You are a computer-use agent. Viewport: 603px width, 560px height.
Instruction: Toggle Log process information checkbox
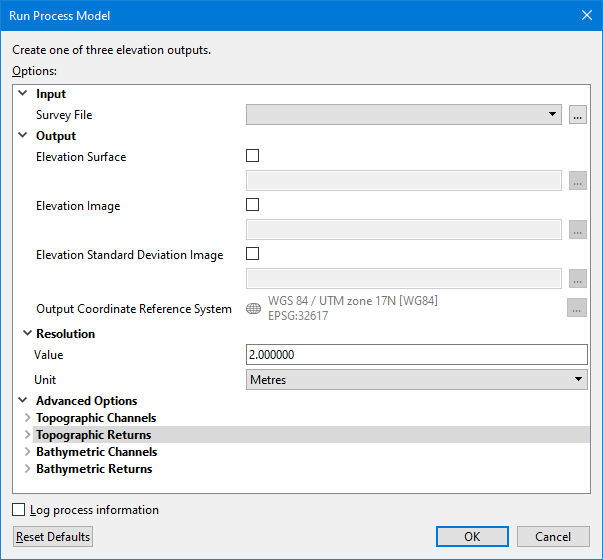point(19,510)
